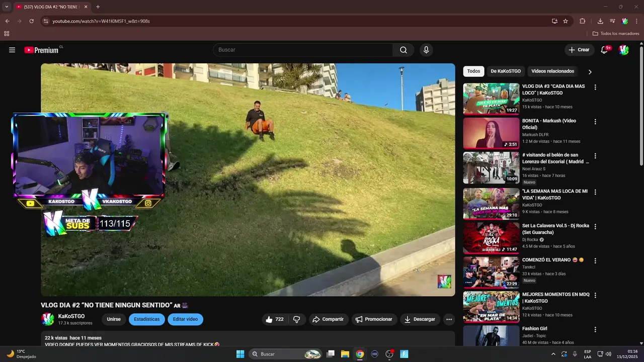
Task: Reload the page with refresh icon
Action: pos(31,21)
